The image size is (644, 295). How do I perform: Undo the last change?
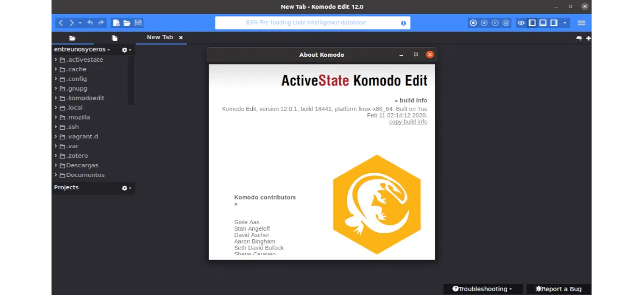[x=90, y=23]
